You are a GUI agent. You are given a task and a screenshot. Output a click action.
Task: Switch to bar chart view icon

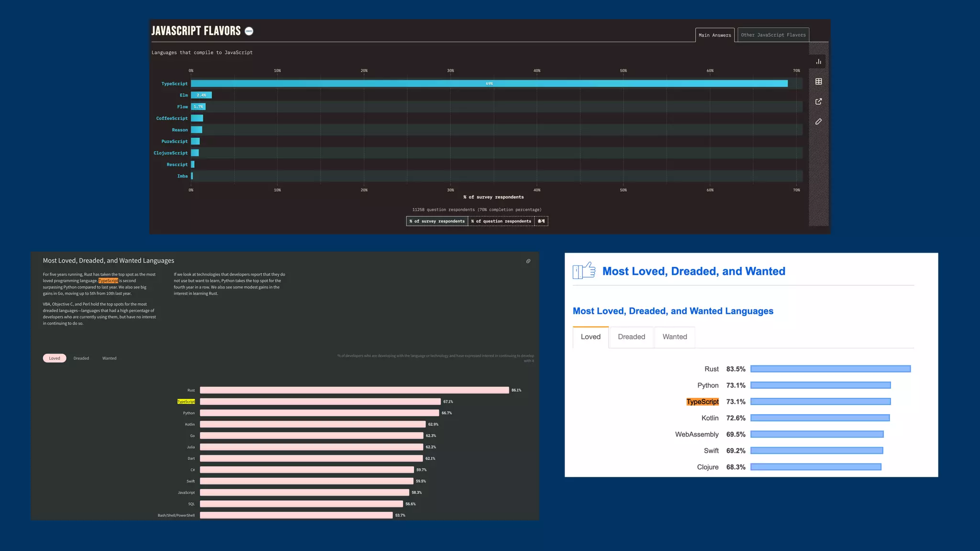click(818, 62)
